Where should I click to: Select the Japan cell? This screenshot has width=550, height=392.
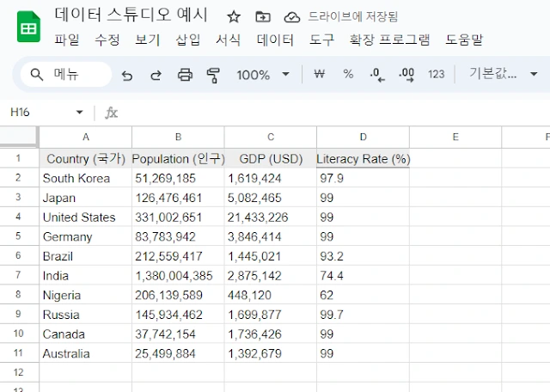tap(86, 198)
